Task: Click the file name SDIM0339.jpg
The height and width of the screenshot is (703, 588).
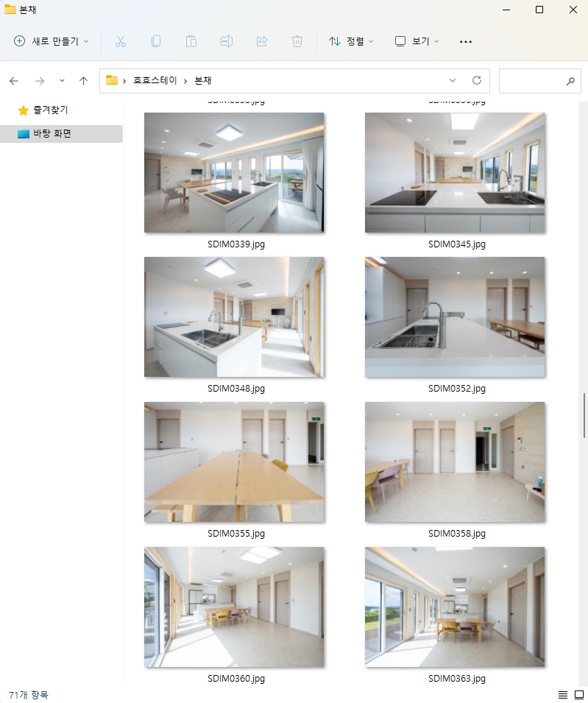Action: tap(236, 244)
